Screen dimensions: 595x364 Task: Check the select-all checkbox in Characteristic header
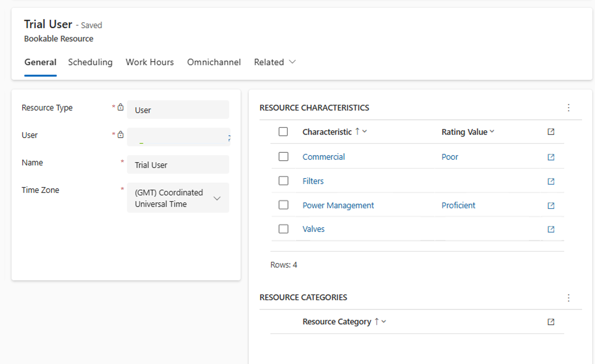283,132
